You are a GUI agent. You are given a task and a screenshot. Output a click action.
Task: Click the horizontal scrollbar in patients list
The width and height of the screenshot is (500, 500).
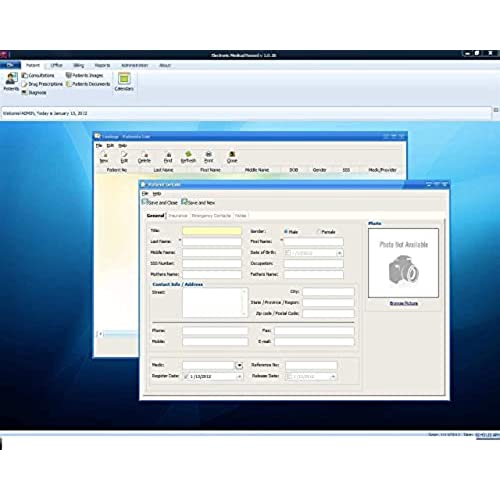coord(117,334)
